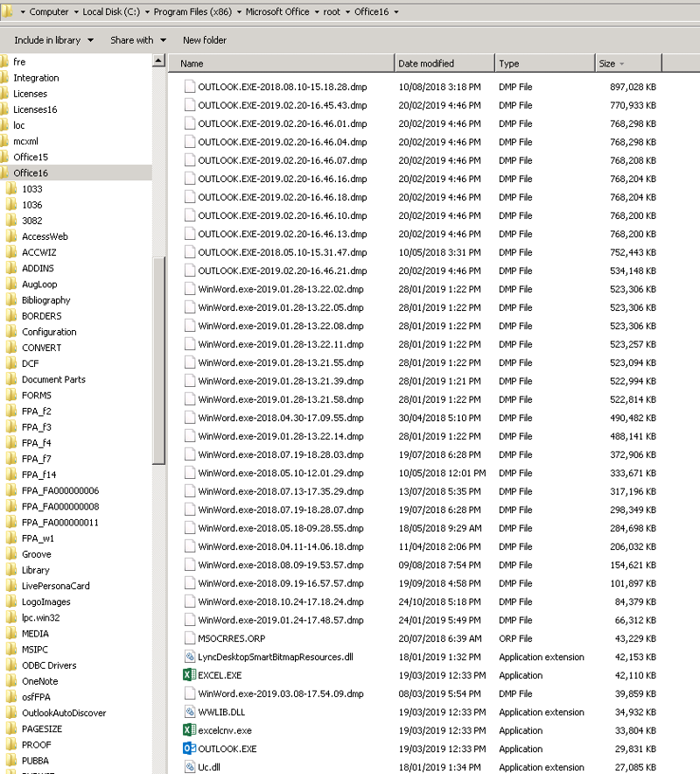The height and width of the screenshot is (774, 700).
Task: Click the WinWord.exe-2019.03.08 dump file icon
Action: [x=191, y=693]
